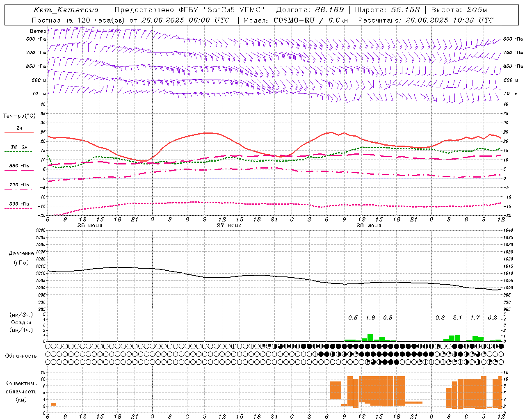Click the 'Td 2м' dew point legend entry
The width and height of the screenshot is (525, 420).
pyautogui.click(x=19, y=147)
